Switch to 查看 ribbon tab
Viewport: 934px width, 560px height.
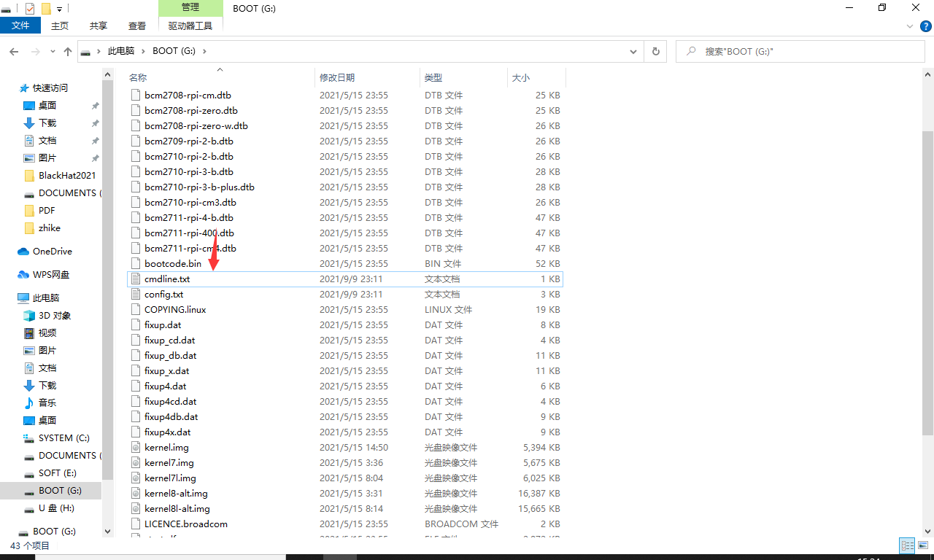click(137, 26)
